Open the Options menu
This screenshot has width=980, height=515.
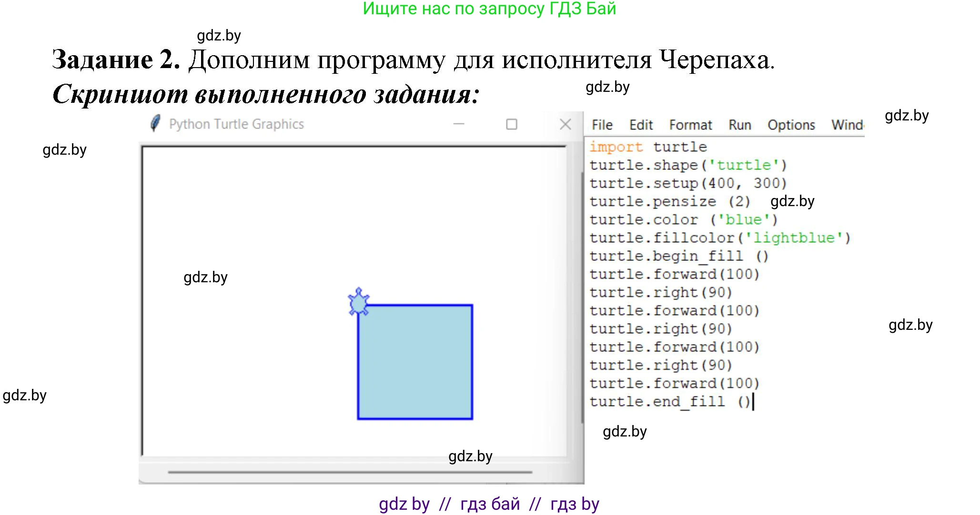[x=791, y=125]
